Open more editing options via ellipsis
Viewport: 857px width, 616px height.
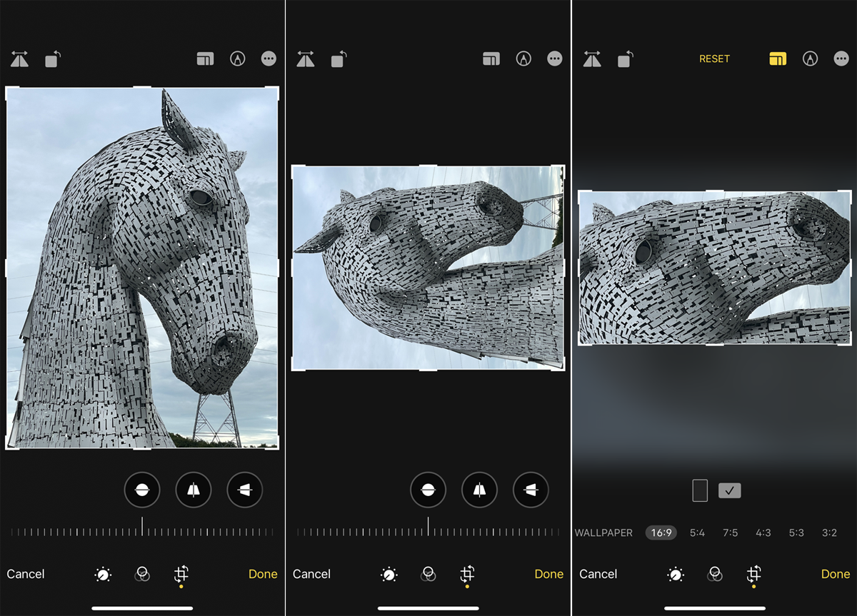coord(269,59)
